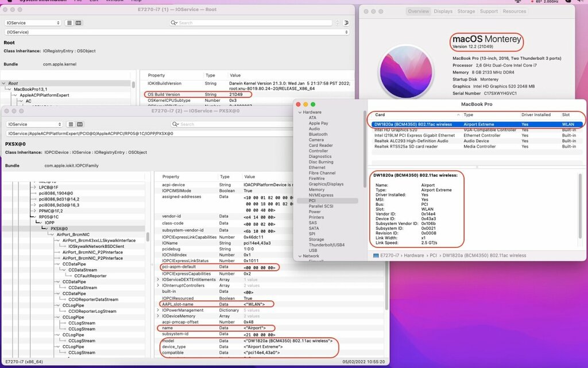
Task: Switch to column view in the Root window
Action: [78, 23]
